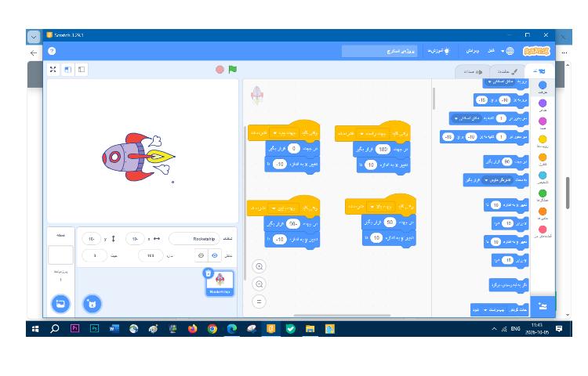Click the Rocketship sprite name field
The width and height of the screenshot is (588, 376).
pyautogui.click(x=194, y=239)
